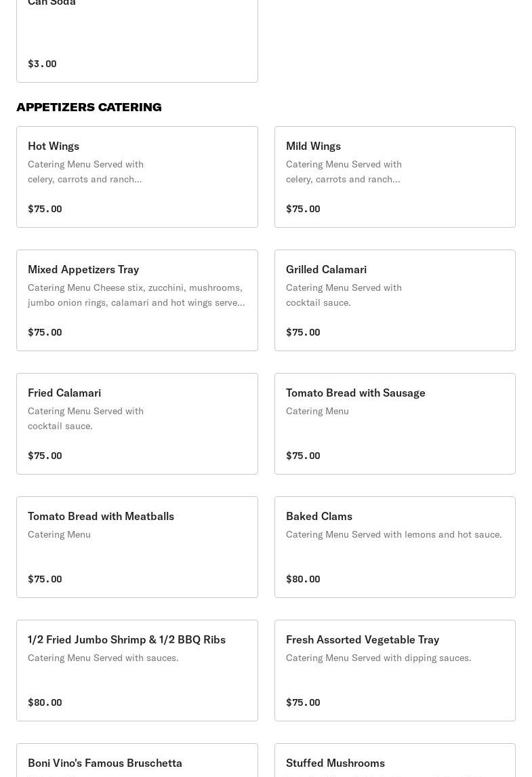
Task: Click the Appetizers Catering section heading
Action: coord(89,107)
